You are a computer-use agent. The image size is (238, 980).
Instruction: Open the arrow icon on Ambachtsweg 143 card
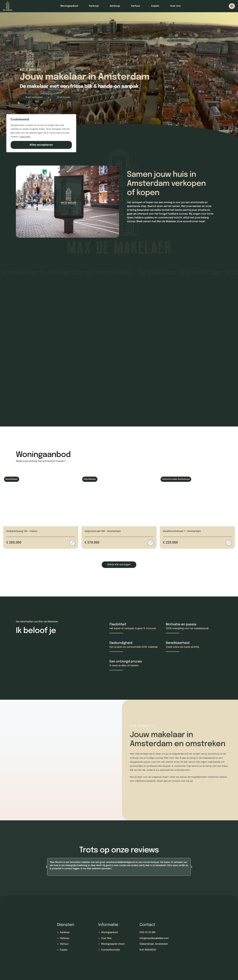[72, 543]
